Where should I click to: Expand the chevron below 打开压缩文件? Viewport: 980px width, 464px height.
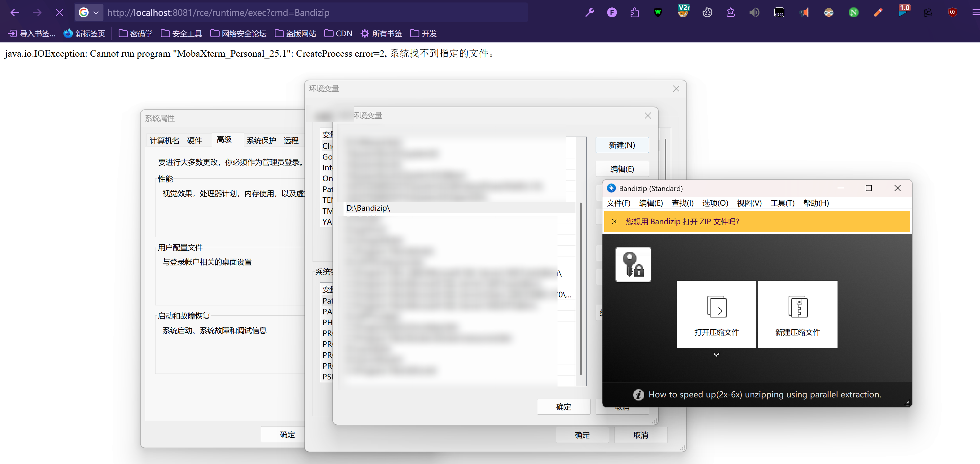point(716,354)
